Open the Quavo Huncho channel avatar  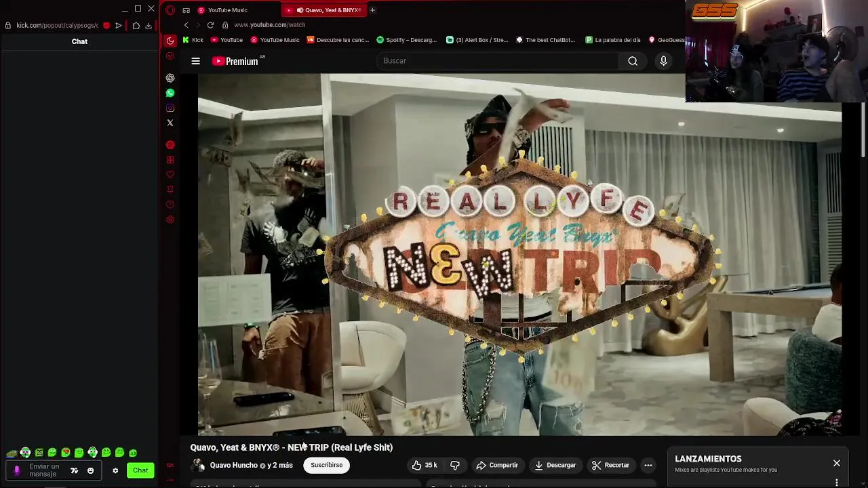(x=198, y=465)
